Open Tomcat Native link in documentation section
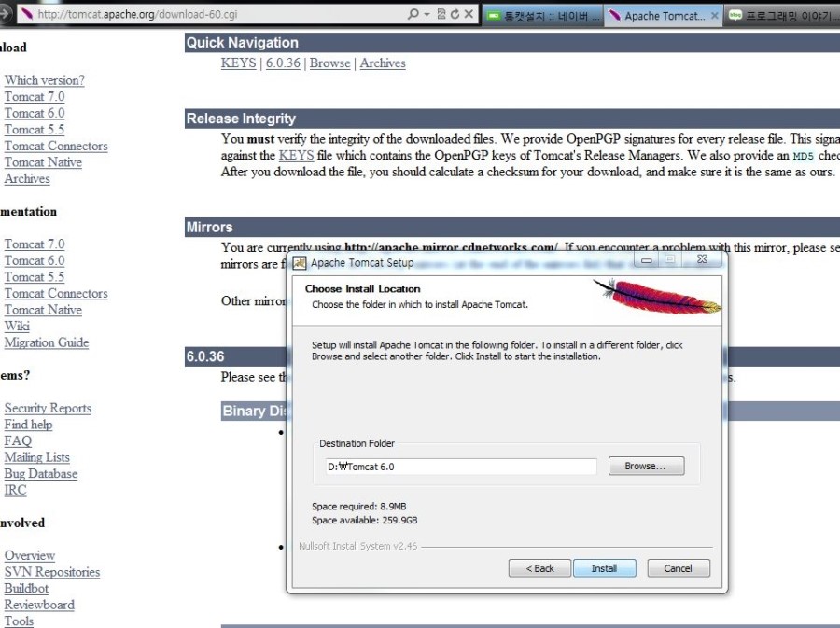This screenshot has height=628, width=840. coord(43,310)
